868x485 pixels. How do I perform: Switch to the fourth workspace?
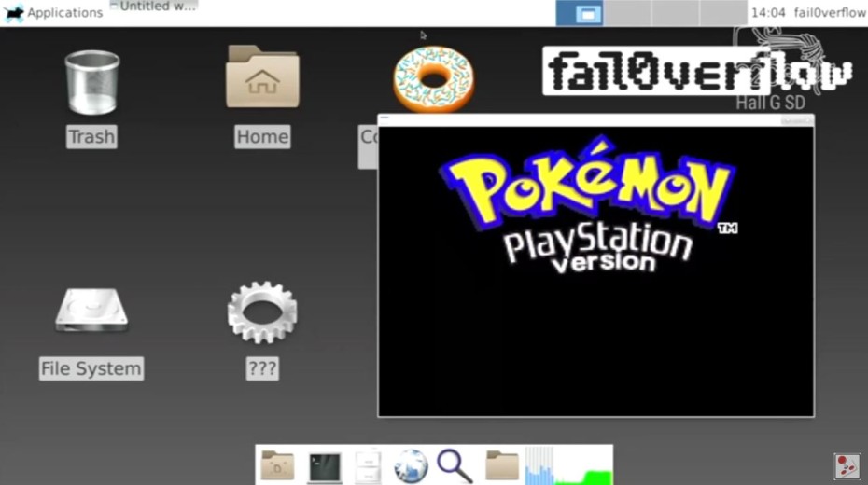click(723, 13)
